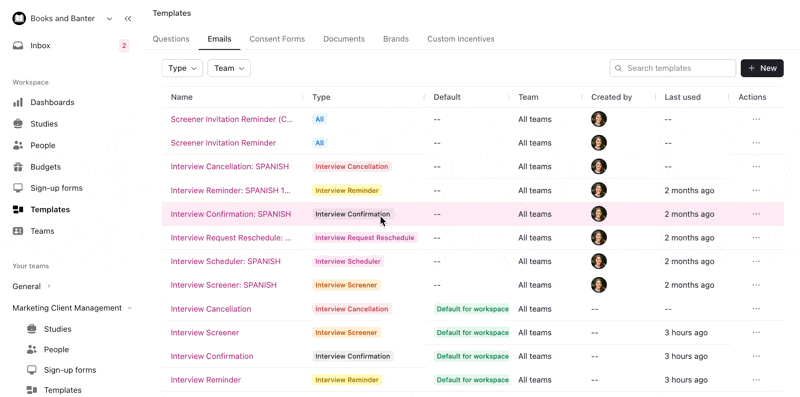Open Interview Reminder: SPANISH 1... template

231,190
